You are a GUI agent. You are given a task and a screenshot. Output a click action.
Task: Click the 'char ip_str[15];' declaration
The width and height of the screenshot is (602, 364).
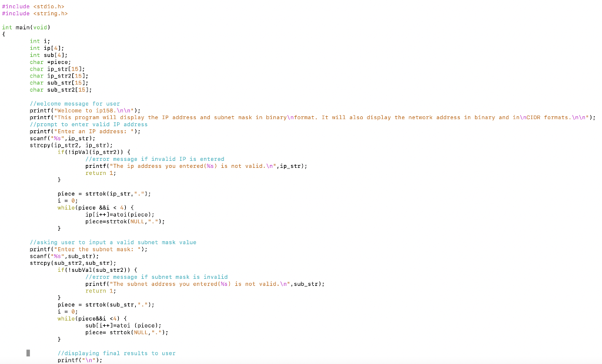58,69
